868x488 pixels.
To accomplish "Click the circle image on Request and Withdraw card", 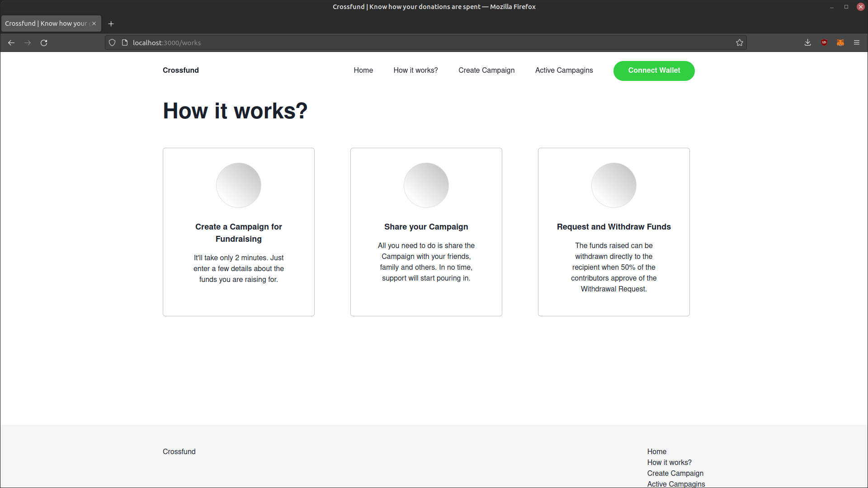I will pos(614,185).
